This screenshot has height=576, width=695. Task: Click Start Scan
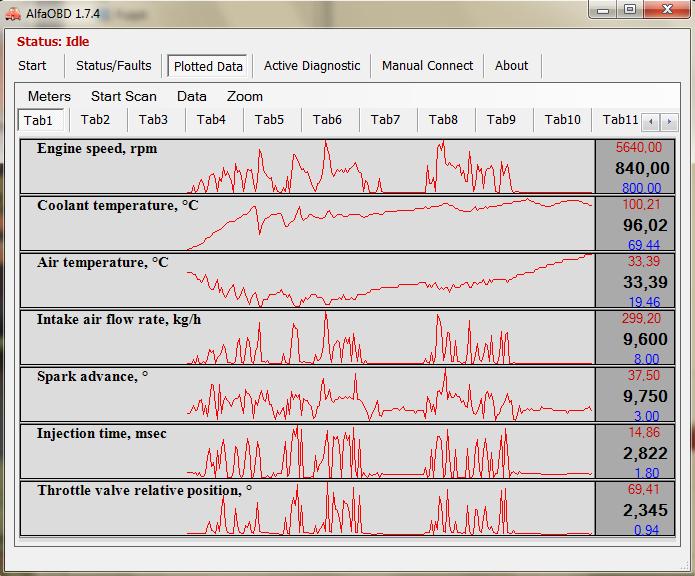point(123,97)
